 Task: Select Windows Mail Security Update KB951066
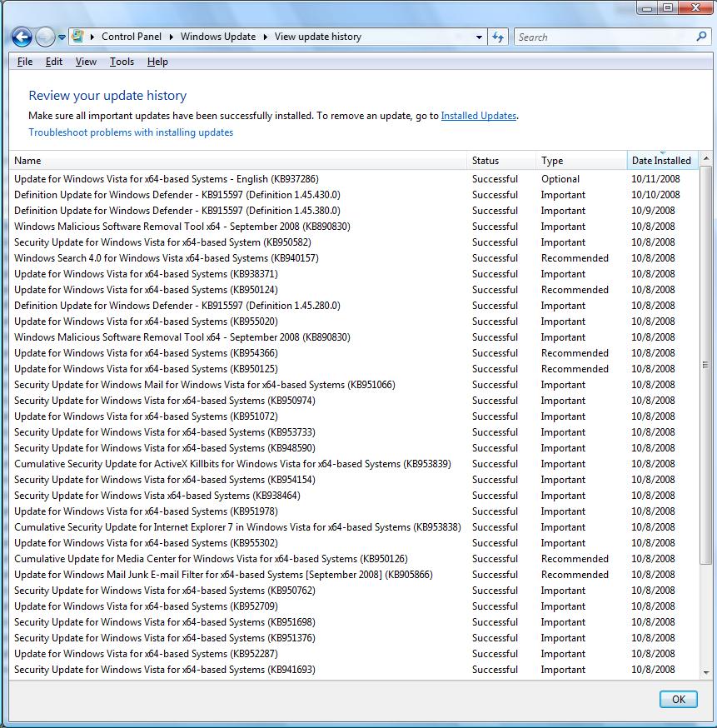pos(354,385)
